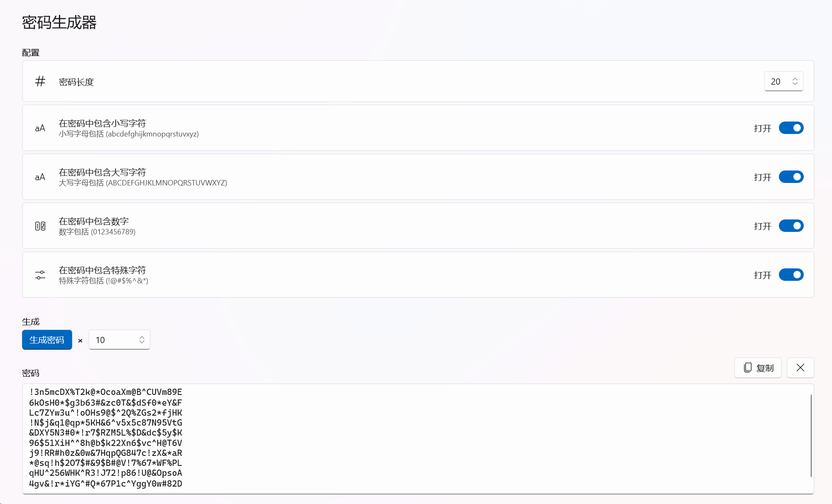Viewport: 832px width, 504px height.
Task: Click the password line starting with !3n5mcDX
Action: coord(106,392)
